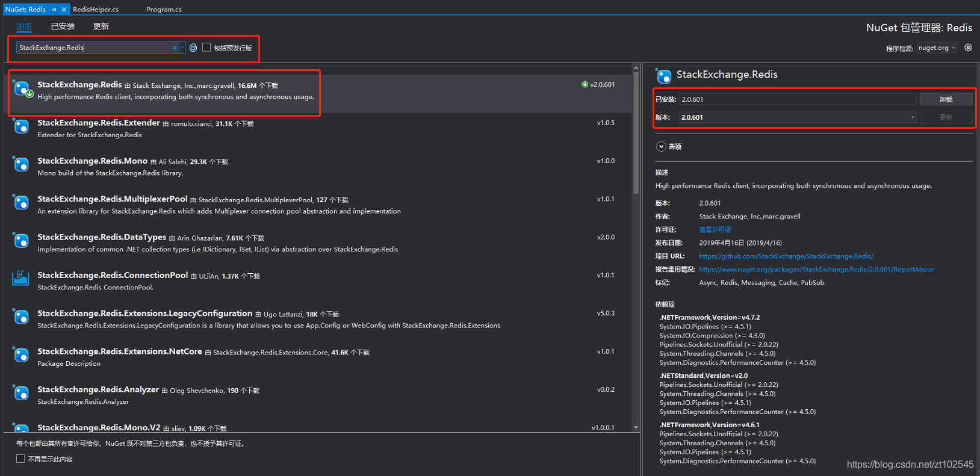Click the .NETFramework,Version=v4.7.2 dependency heading
The width and height of the screenshot is (980, 476).
point(709,317)
